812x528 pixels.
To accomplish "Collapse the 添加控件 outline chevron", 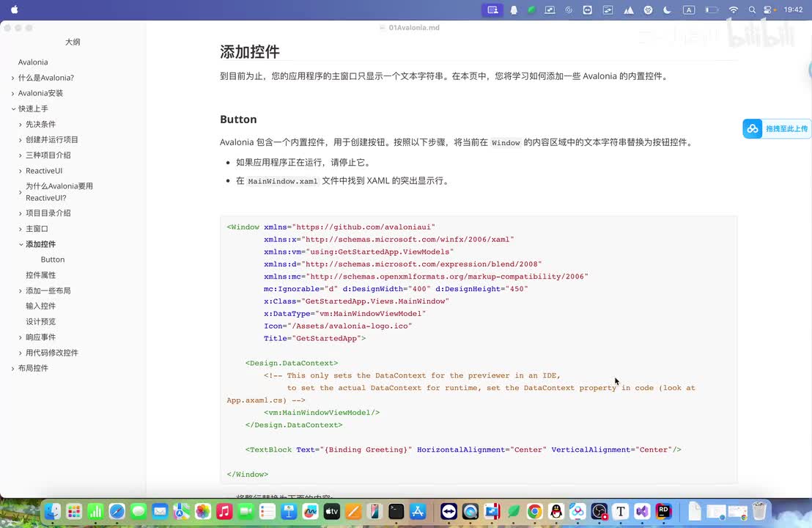I will 21,244.
